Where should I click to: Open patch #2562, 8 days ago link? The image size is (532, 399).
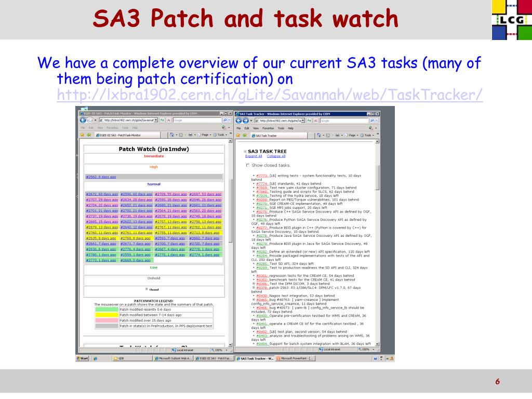click(x=101, y=177)
